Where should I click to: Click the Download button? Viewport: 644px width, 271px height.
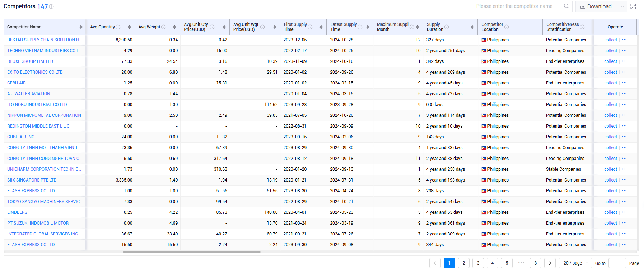coord(596,6)
